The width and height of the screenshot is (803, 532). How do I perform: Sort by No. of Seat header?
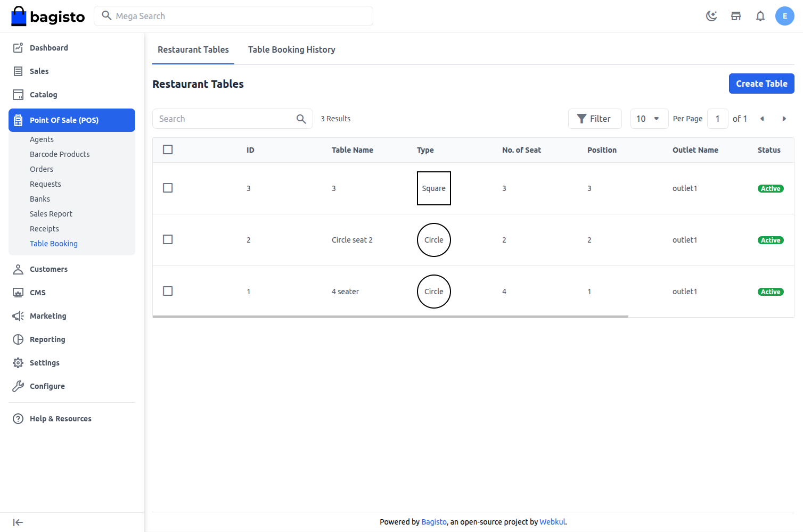point(521,150)
